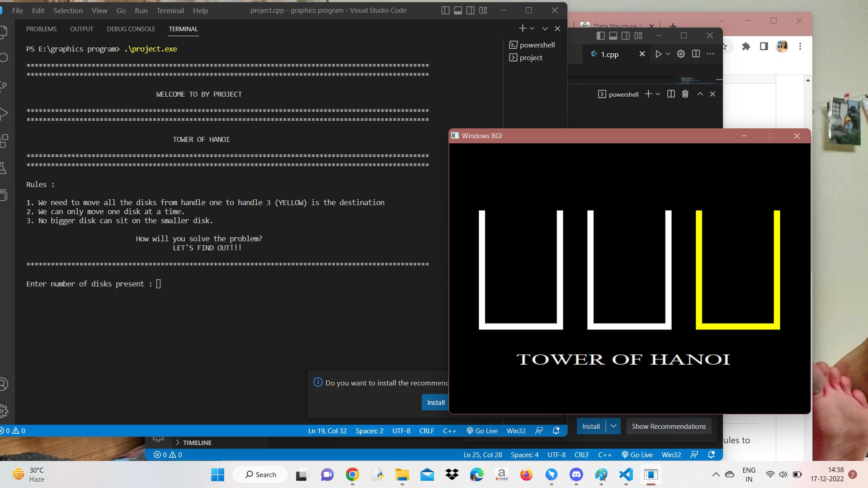This screenshot has height=488, width=868.
Task: Click Install in the recommendation notification
Action: tap(435, 402)
